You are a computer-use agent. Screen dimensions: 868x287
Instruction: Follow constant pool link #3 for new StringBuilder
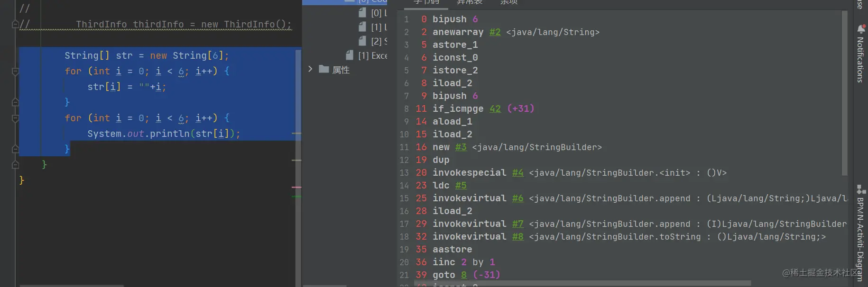pos(461,147)
